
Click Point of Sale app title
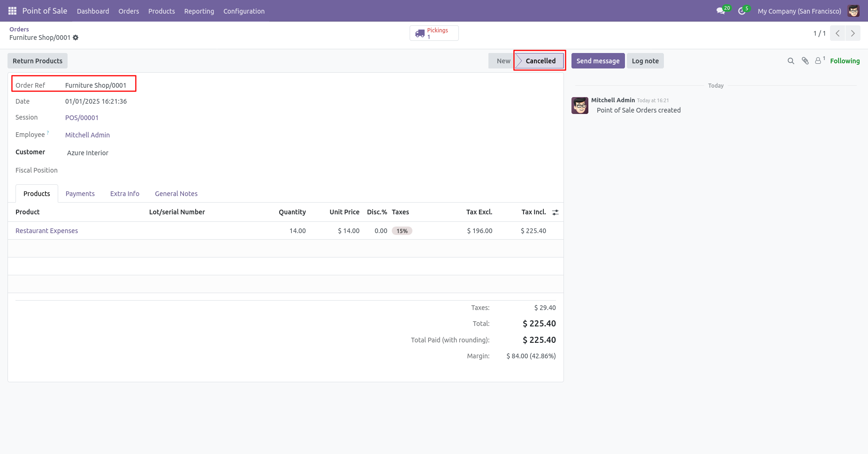(x=45, y=11)
